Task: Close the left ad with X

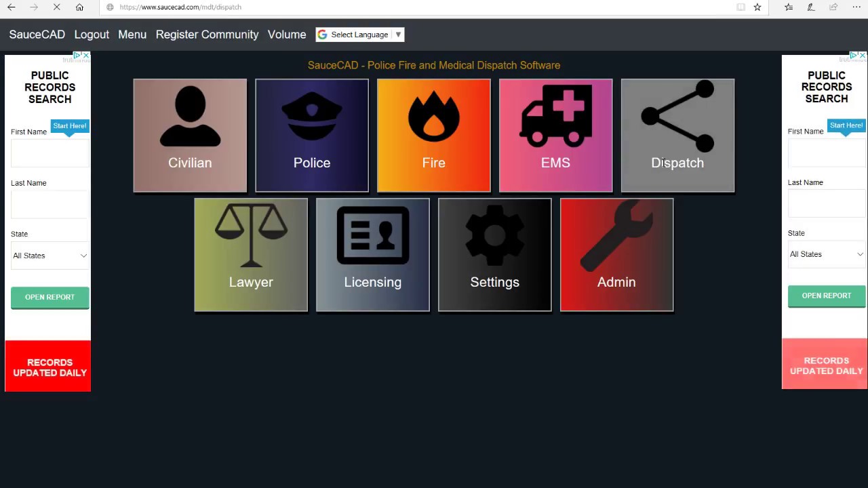Action: point(86,56)
